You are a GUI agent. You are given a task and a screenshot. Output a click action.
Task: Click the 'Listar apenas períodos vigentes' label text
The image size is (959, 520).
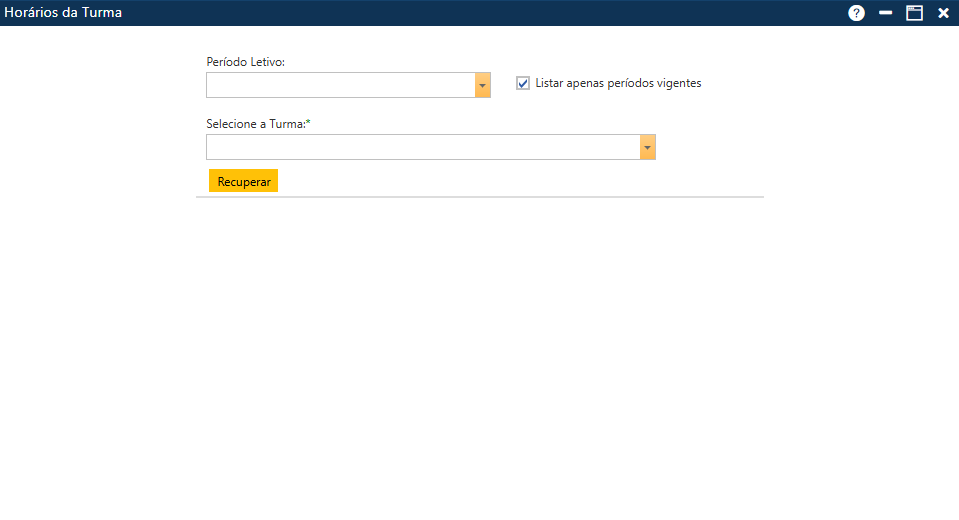click(x=618, y=83)
